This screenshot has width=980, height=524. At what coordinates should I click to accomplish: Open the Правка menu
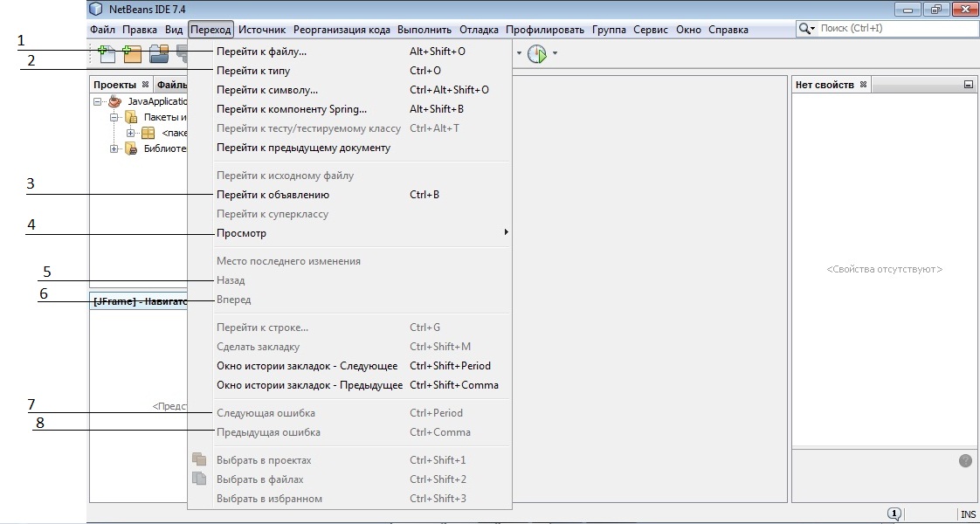point(140,30)
